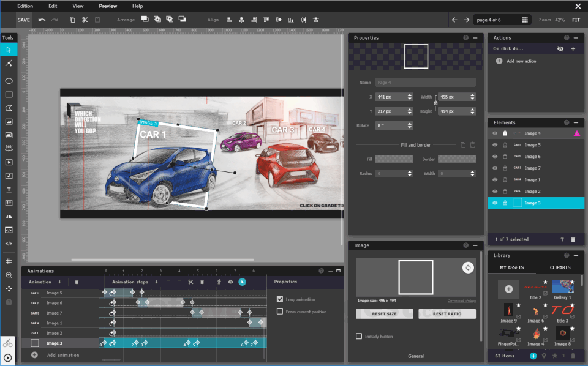
Task: Play the animation timeline preview
Action: tap(242, 282)
